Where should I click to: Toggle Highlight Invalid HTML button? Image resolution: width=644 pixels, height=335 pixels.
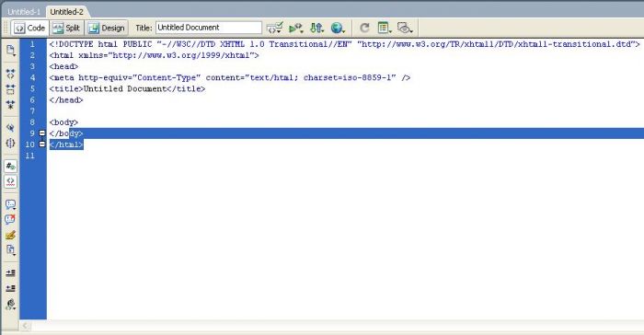11,181
